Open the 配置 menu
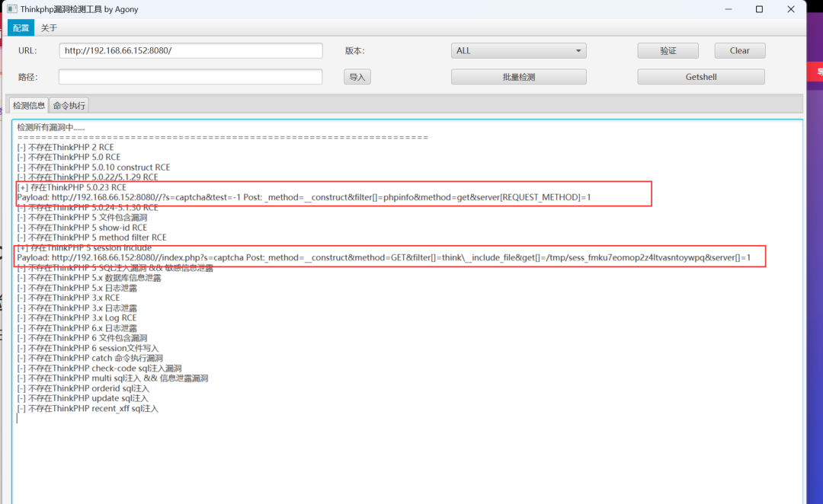The height and width of the screenshot is (504, 823). tap(21, 28)
